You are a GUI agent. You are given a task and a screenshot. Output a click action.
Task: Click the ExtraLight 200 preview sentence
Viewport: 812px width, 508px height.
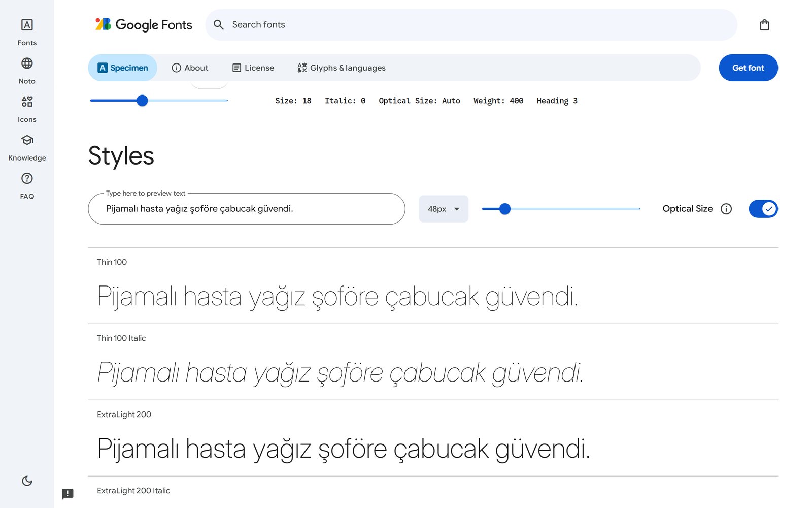344,449
